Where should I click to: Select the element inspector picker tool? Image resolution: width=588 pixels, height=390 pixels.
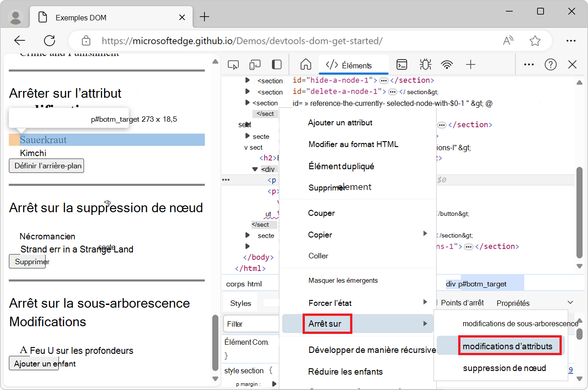(x=233, y=64)
